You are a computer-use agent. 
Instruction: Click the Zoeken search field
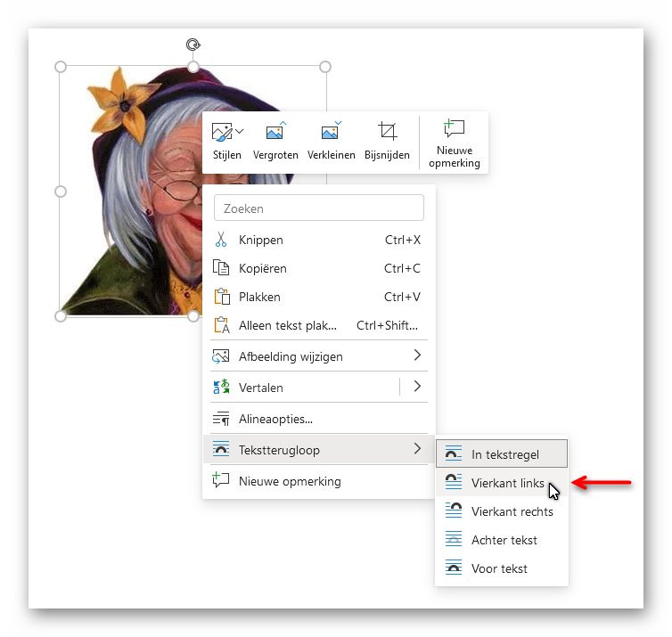(318, 208)
